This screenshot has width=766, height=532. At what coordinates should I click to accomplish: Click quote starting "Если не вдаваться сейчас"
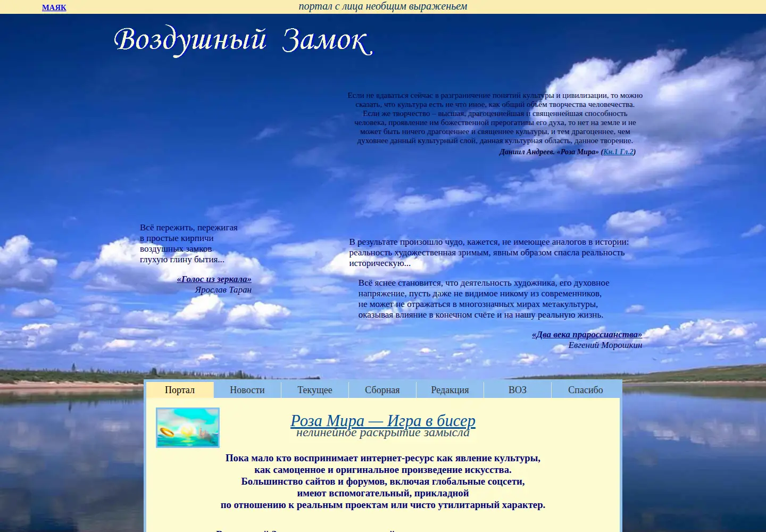[495, 118]
